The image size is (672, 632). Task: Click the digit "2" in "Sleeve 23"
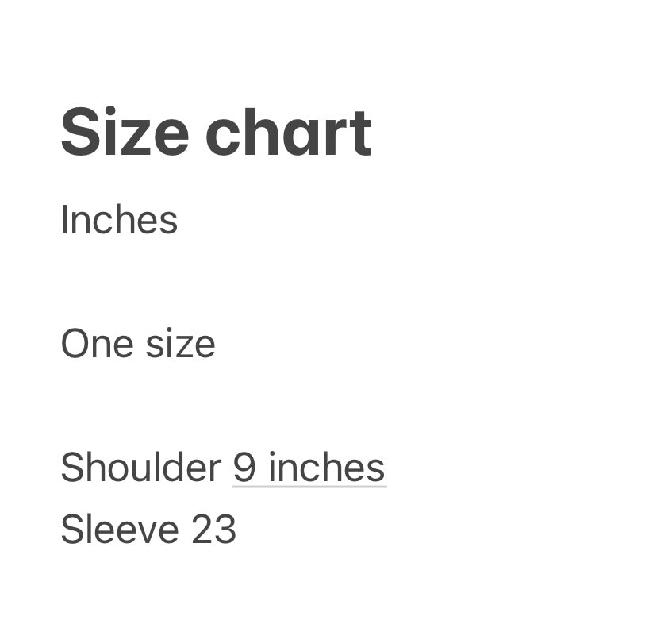click(x=202, y=529)
